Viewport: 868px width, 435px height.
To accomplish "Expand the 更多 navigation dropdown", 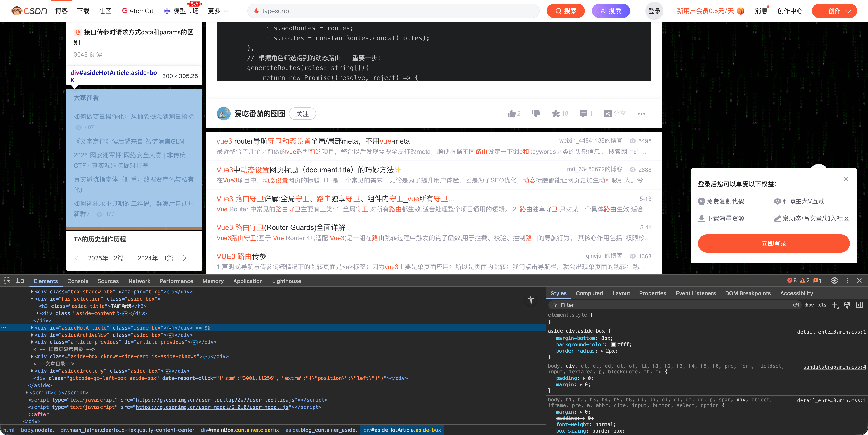I will click(x=218, y=11).
